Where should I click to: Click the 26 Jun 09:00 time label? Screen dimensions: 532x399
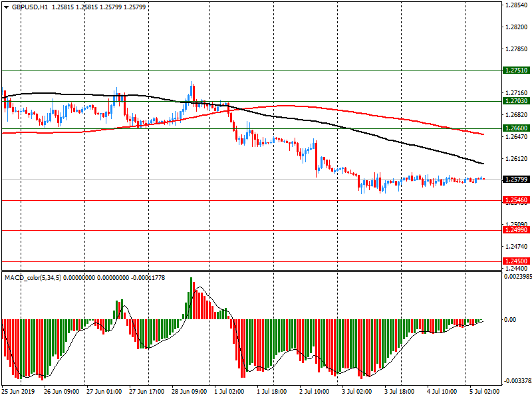tap(61, 391)
